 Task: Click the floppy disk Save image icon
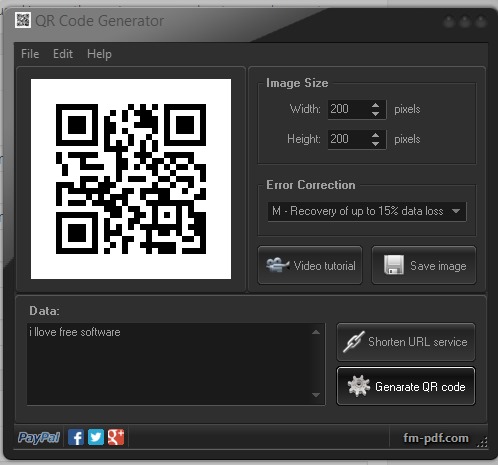[394, 265]
